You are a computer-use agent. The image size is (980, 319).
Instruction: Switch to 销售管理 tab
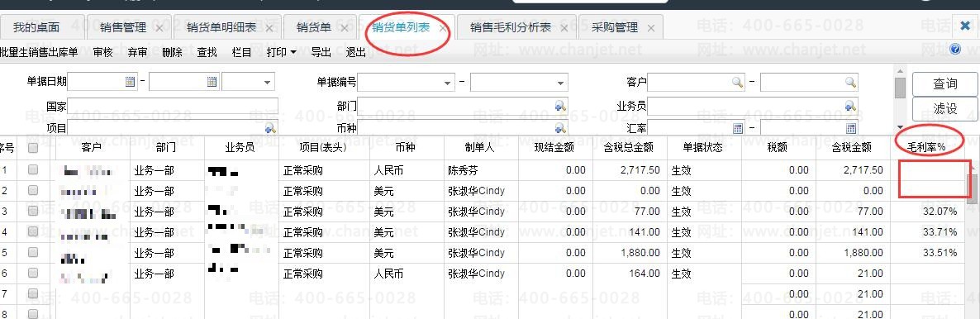coord(122,27)
